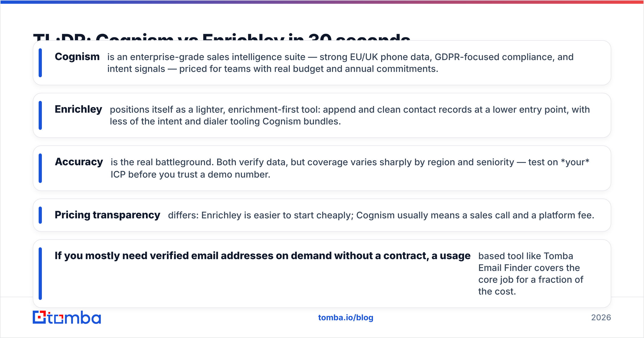Select the Enrichley enrichment-first description text
The width and height of the screenshot is (644, 338).
click(350, 115)
